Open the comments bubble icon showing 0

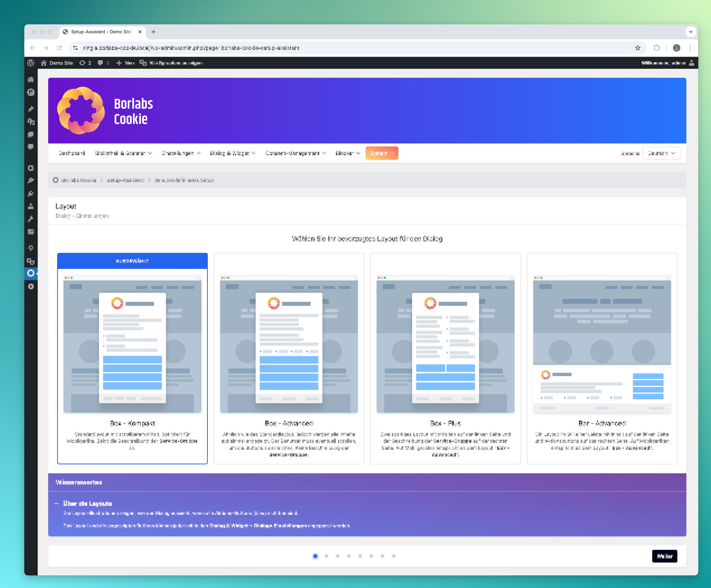[x=100, y=63]
